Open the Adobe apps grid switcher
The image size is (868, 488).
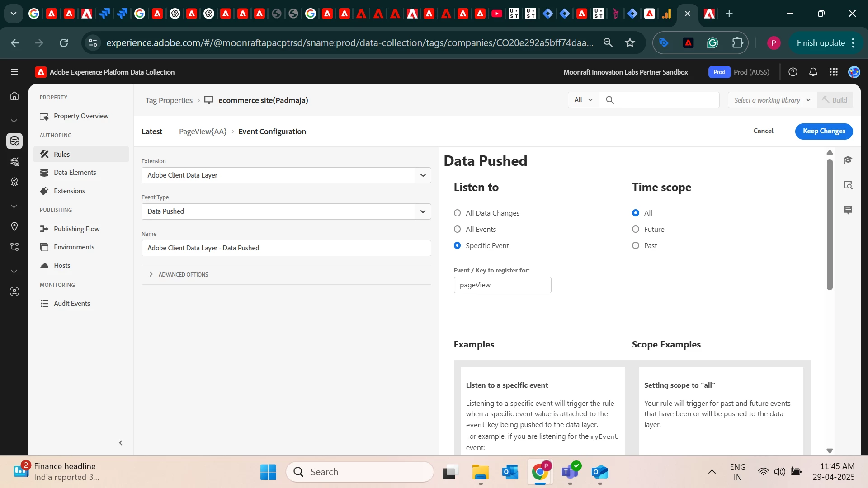(x=833, y=72)
